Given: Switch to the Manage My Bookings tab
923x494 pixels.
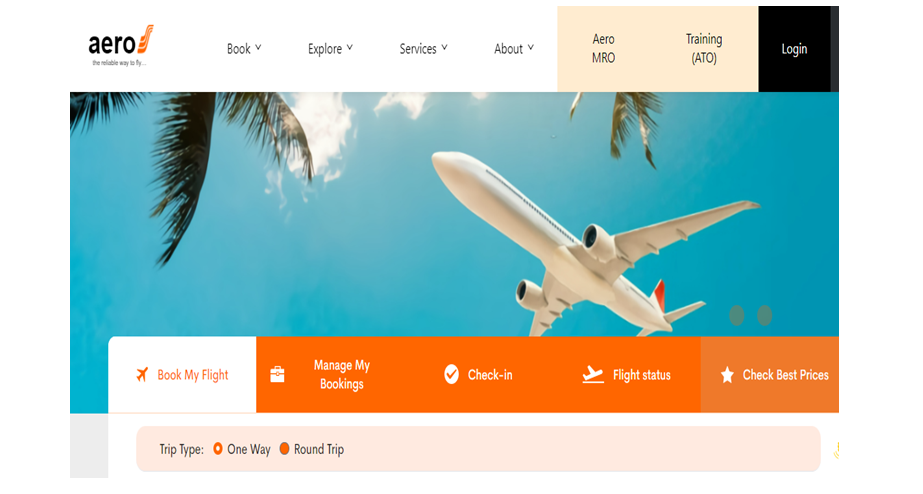Looking at the screenshot, I should click(331, 374).
